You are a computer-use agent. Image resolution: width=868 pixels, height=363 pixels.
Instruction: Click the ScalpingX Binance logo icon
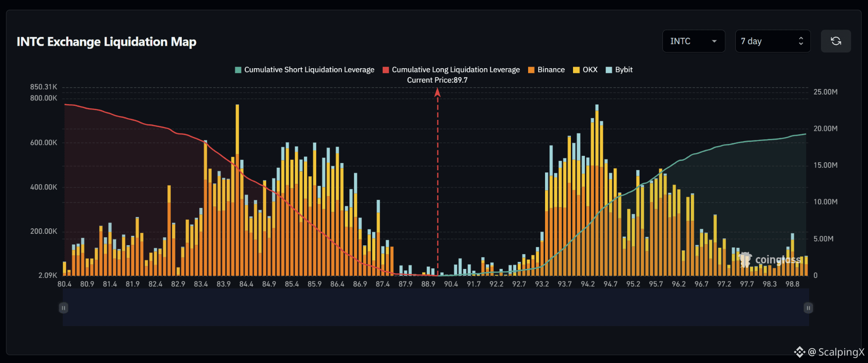(x=799, y=352)
